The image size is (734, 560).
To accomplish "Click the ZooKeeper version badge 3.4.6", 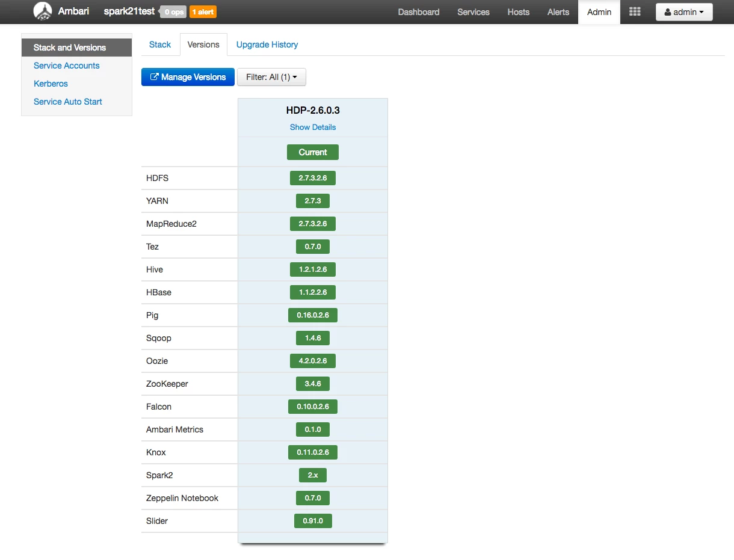I will [x=313, y=384].
